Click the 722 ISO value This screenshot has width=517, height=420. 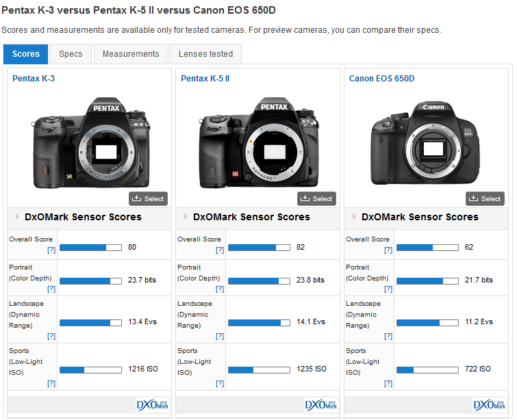click(x=477, y=369)
